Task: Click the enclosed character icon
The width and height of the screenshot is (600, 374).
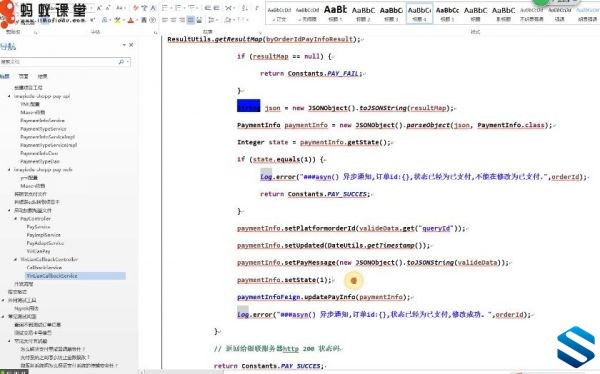Action: tap(152, 20)
